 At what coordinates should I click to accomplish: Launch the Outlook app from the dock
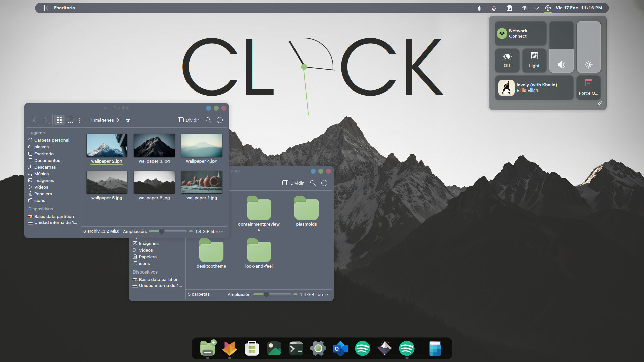coord(340,349)
